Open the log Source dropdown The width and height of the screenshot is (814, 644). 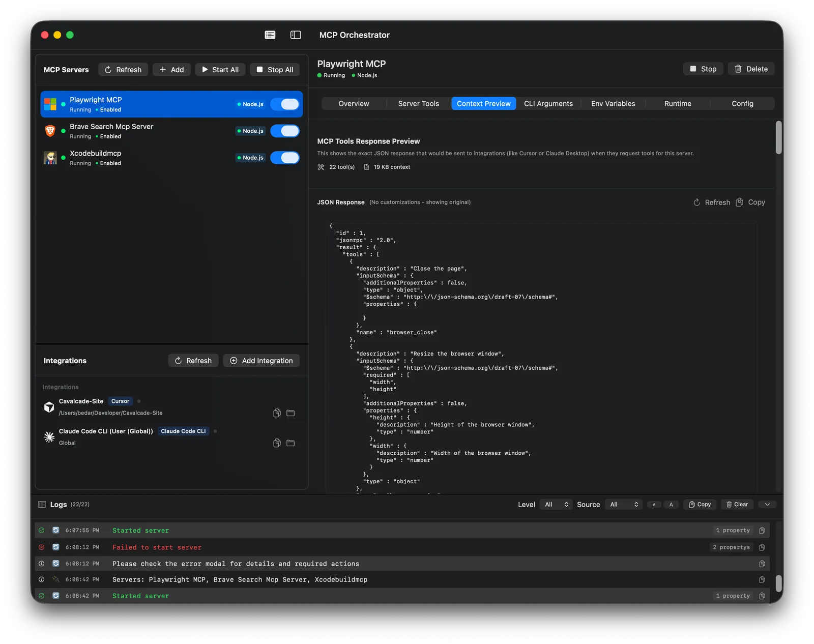point(623,504)
